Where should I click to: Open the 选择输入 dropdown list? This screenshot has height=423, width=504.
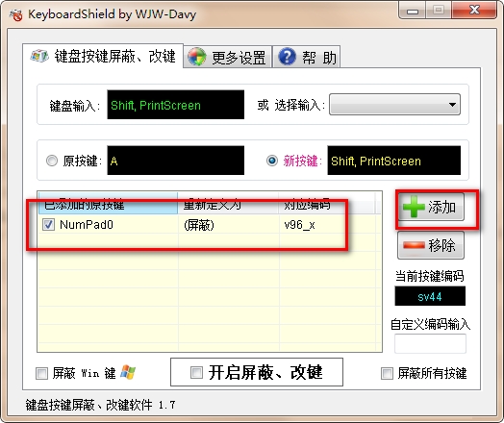[394, 105]
